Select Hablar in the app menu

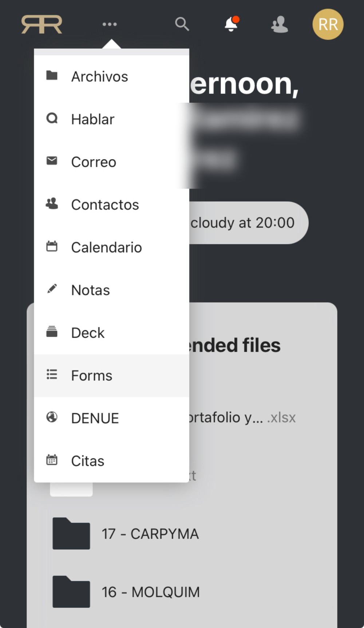[93, 119]
